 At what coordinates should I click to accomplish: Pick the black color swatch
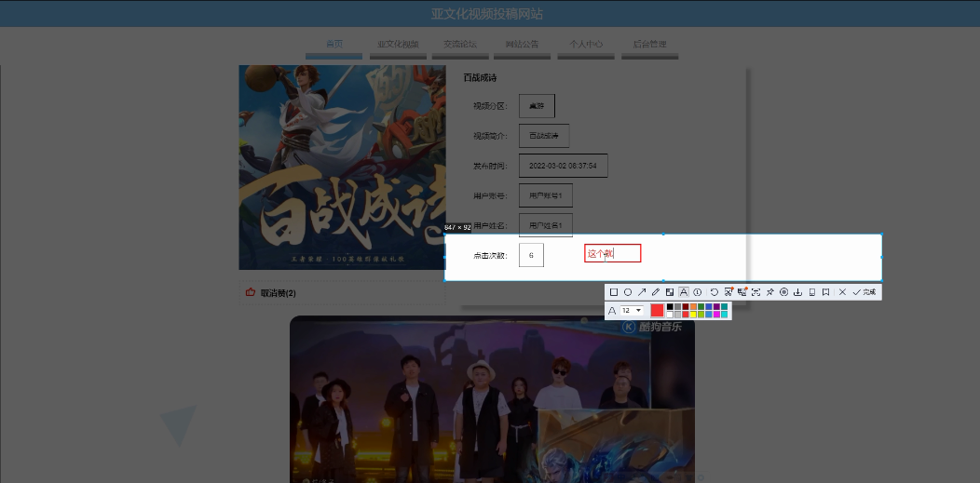[x=670, y=306]
